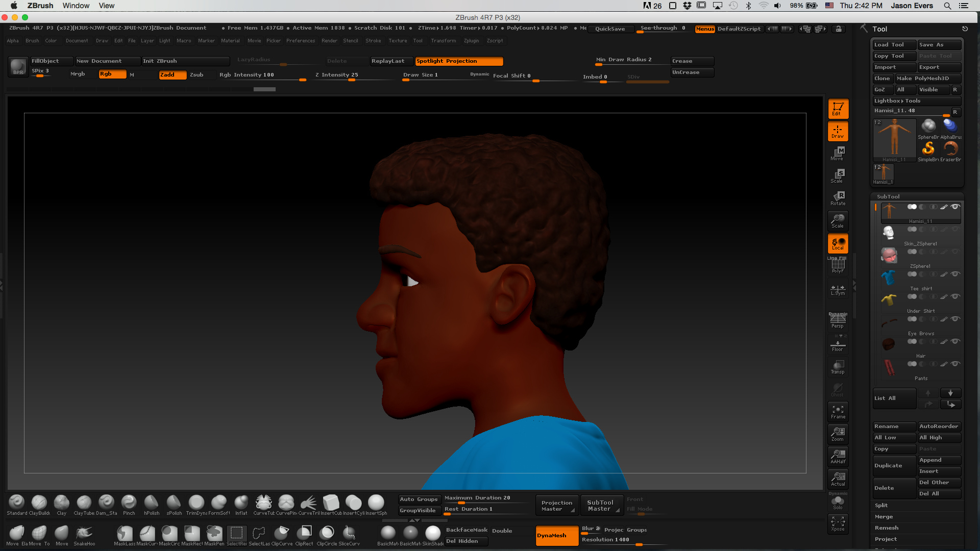
Task: Click the Load Tool button
Action: pos(894,45)
